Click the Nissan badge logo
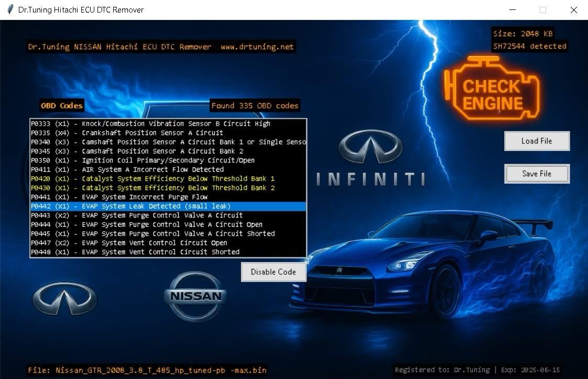The width and height of the screenshot is (588, 379). point(195,296)
